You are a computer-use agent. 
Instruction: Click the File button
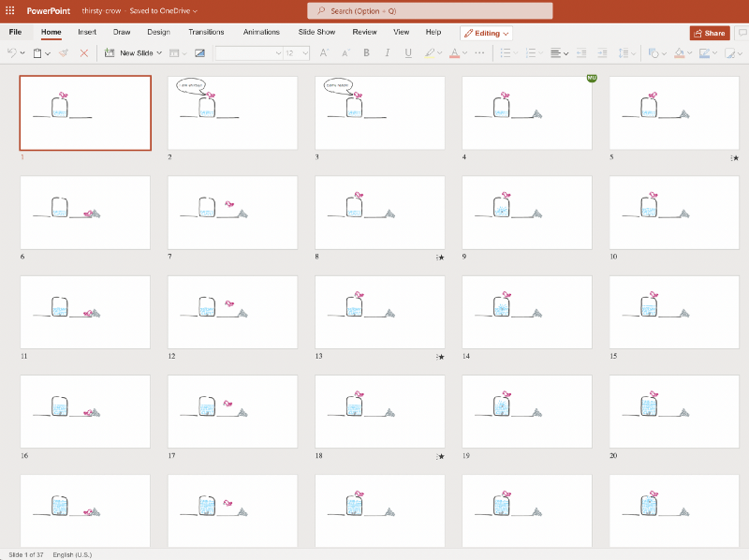click(x=15, y=32)
